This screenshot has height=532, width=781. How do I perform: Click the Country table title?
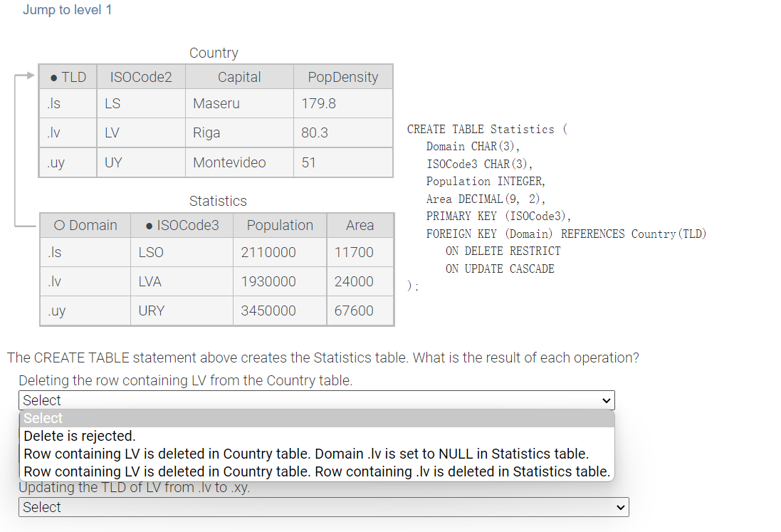pos(213,53)
